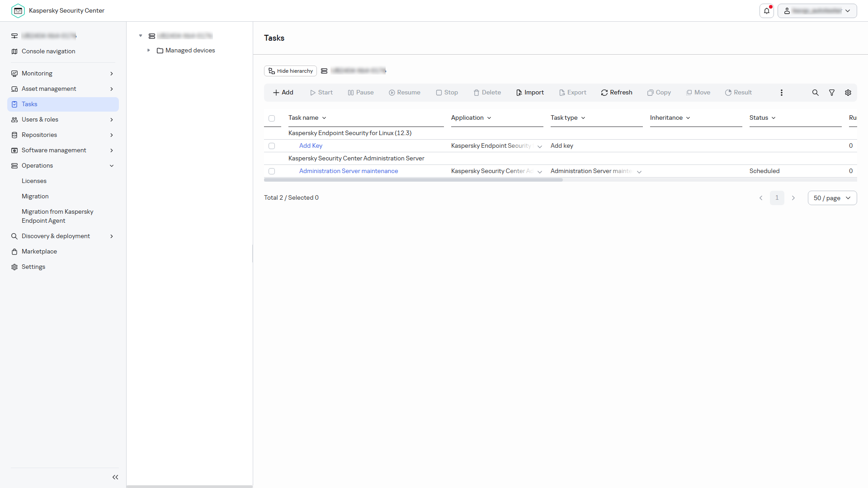Tick checkbox for Administration Server maintenance
This screenshot has height=488, width=868.
[x=272, y=171]
